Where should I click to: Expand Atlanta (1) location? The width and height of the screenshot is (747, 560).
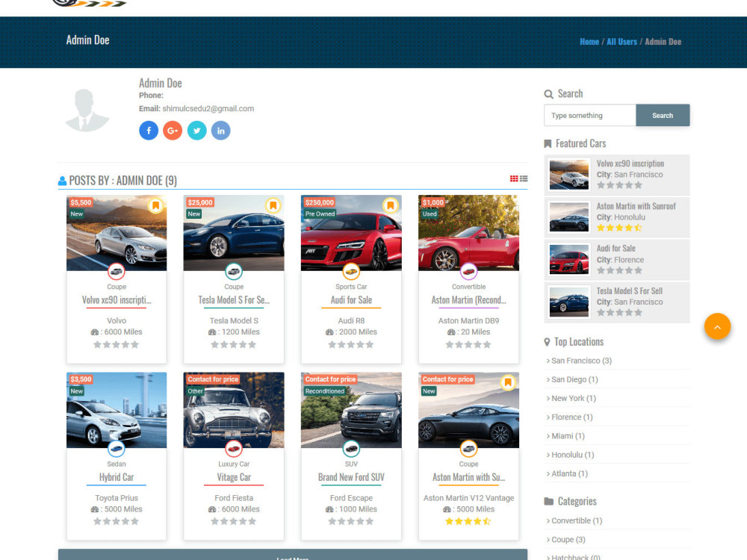click(568, 473)
